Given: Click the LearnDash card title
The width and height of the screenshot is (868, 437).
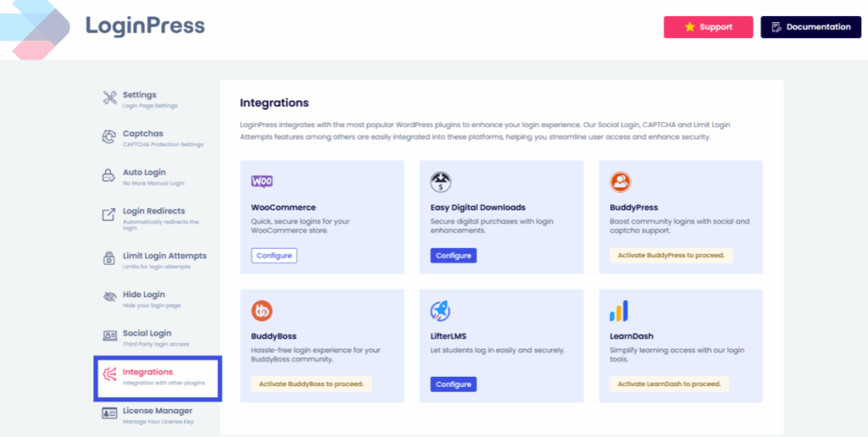Looking at the screenshot, I should 632,336.
